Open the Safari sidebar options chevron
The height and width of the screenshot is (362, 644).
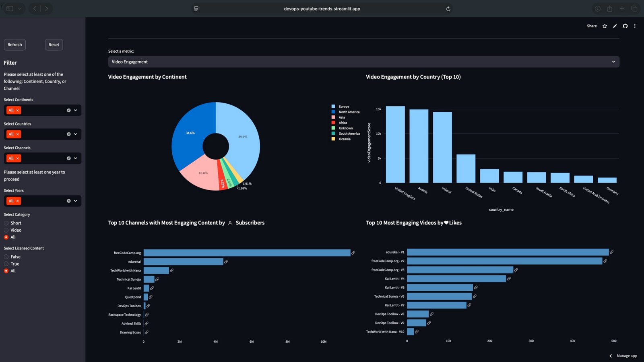pyautogui.click(x=19, y=8)
